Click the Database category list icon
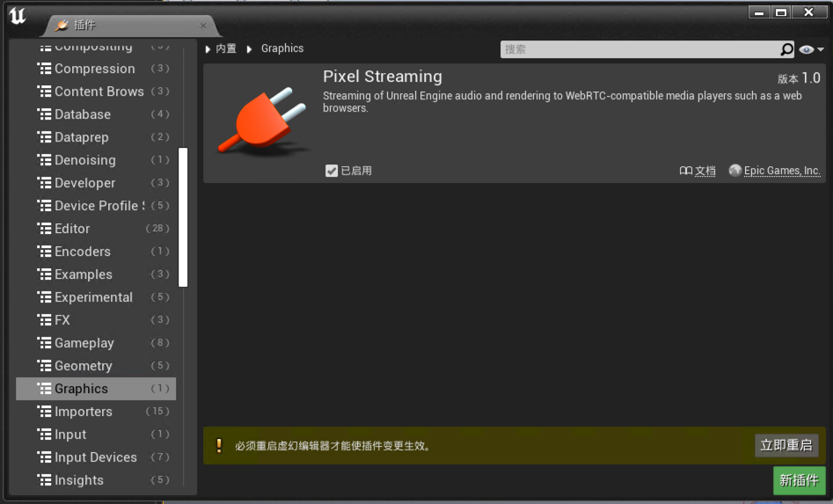The height and width of the screenshot is (504, 833). point(45,114)
